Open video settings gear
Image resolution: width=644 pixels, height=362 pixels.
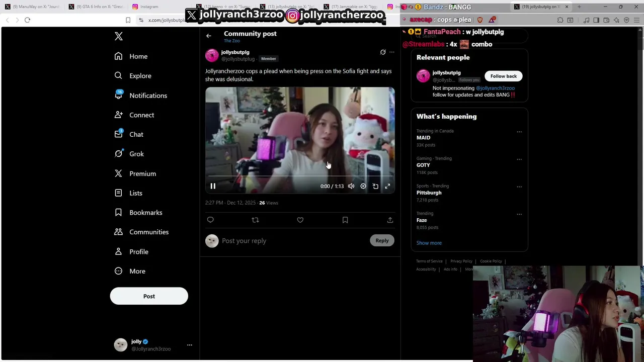[x=363, y=186]
